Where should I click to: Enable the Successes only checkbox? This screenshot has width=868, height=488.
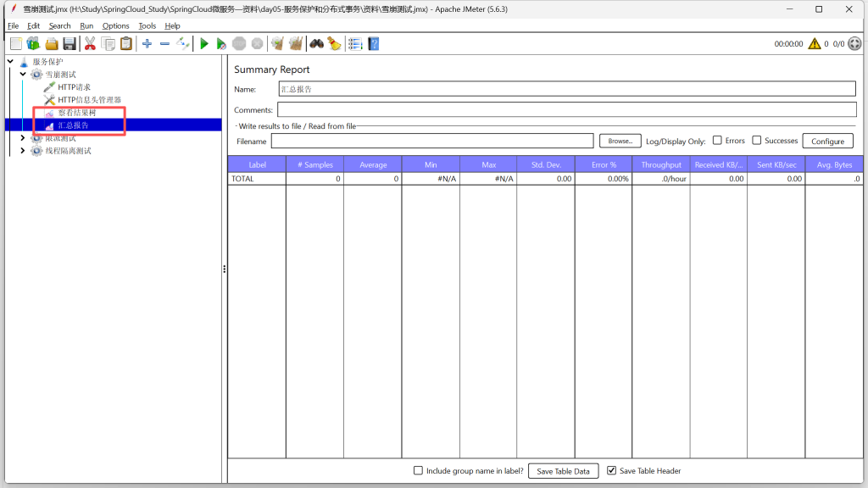tap(757, 141)
